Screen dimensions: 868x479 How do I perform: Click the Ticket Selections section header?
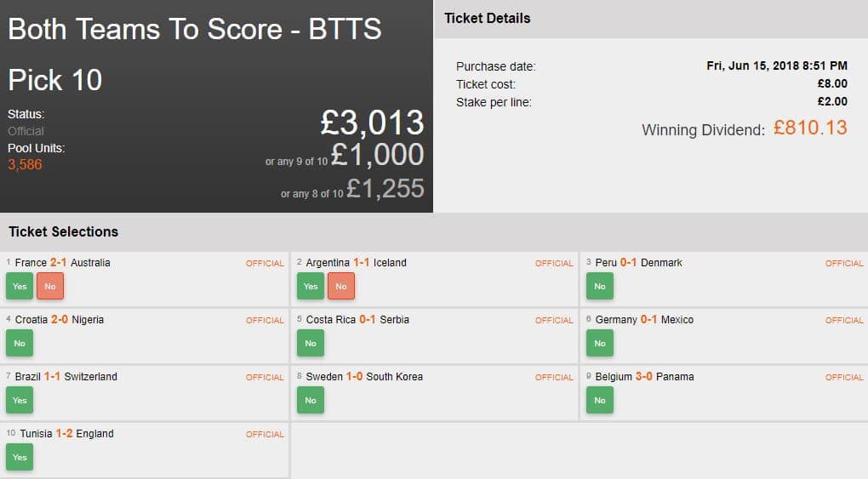pyautogui.click(x=64, y=231)
